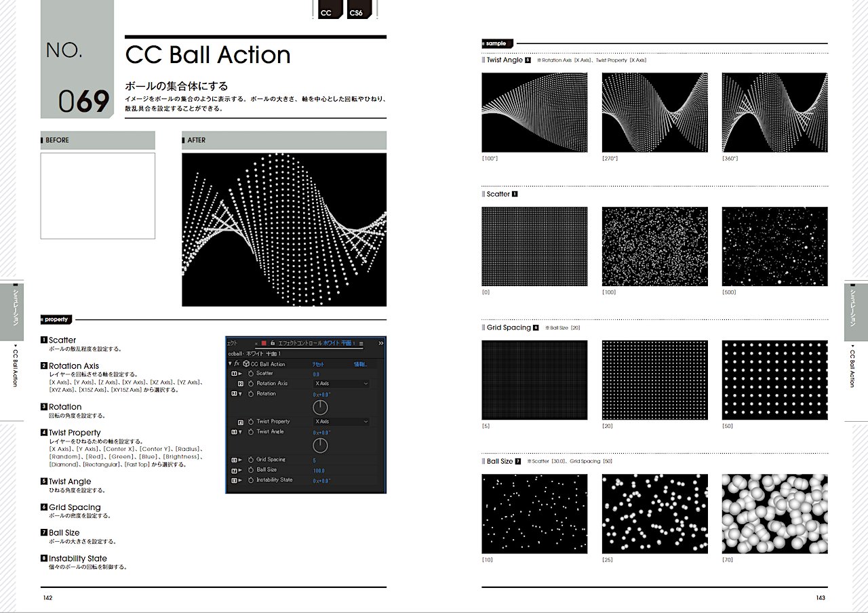Click the リセット reset link
Viewport: 868px width, 613px height.
coord(317,364)
